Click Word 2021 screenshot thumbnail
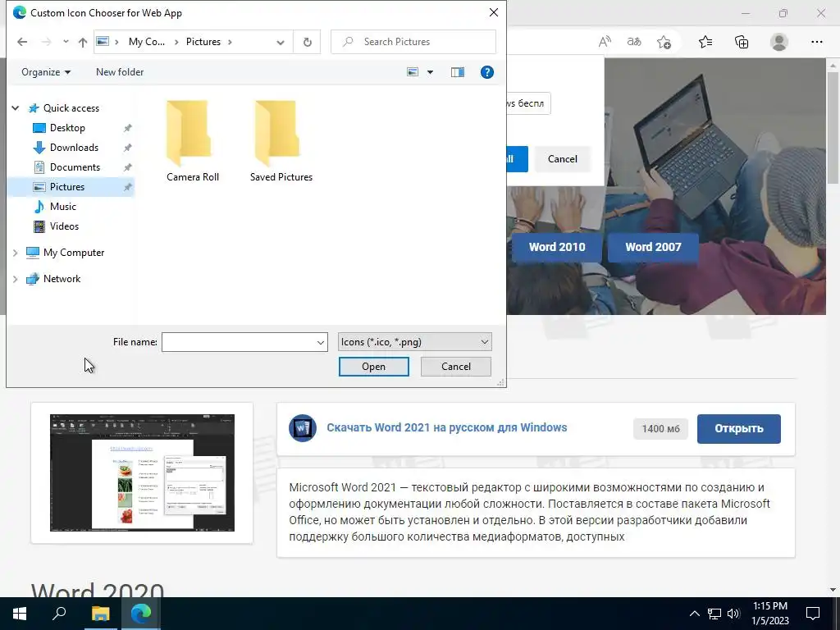Viewport: 840px width, 630px height. pos(142,472)
